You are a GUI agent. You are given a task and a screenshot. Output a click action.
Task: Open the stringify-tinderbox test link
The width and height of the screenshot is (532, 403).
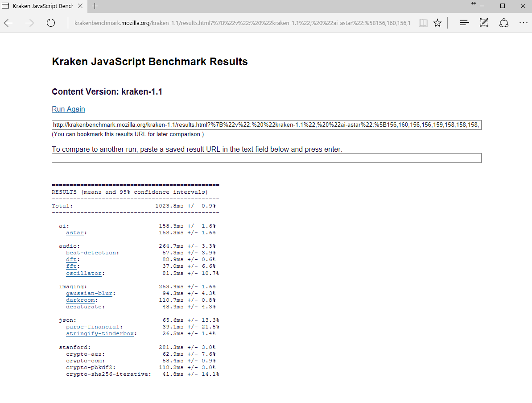pyautogui.click(x=100, y=334)
